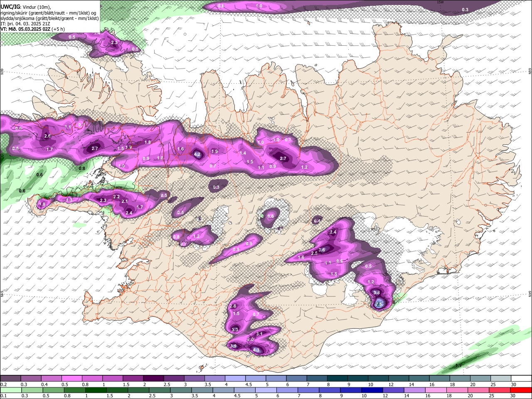Pick the lower-legend navy blue swatch labeled 10
The image size is (532, 399).
click(x=372, y=390)
